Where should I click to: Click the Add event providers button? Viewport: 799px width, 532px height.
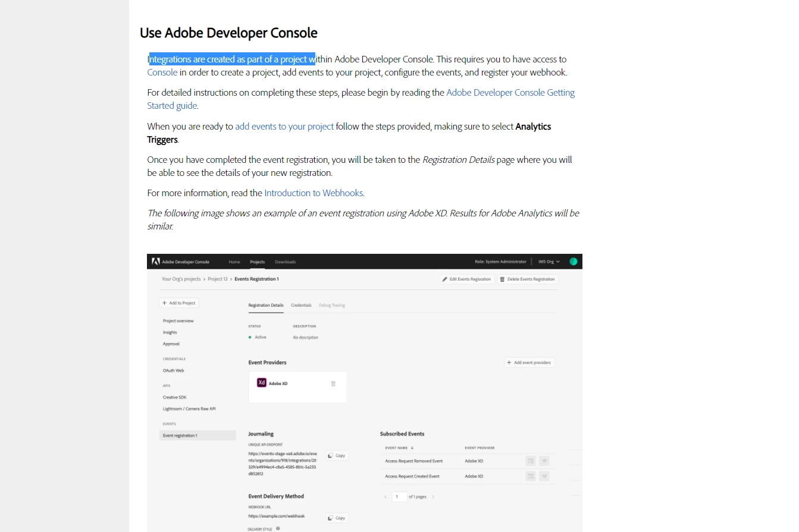pos(529,363)
